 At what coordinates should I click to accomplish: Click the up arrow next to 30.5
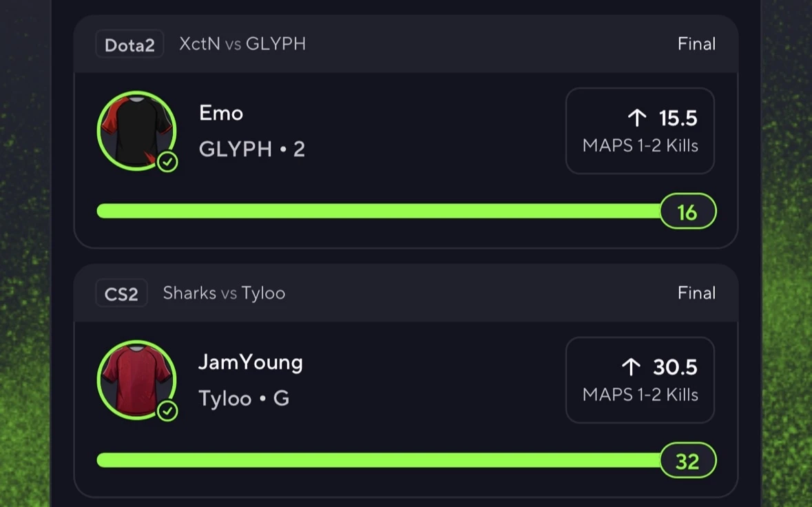631,367
